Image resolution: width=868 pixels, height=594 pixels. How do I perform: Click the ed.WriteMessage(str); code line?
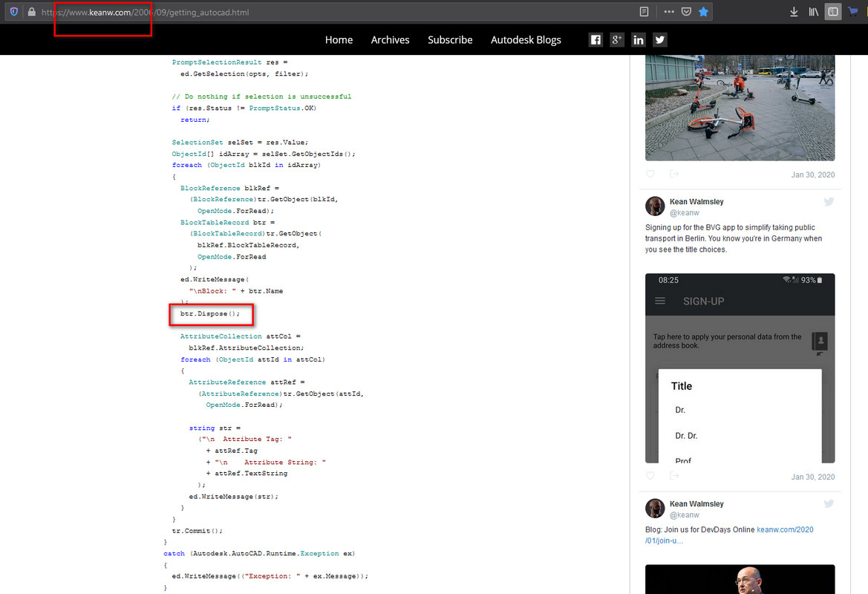click(x=234, y=496)
